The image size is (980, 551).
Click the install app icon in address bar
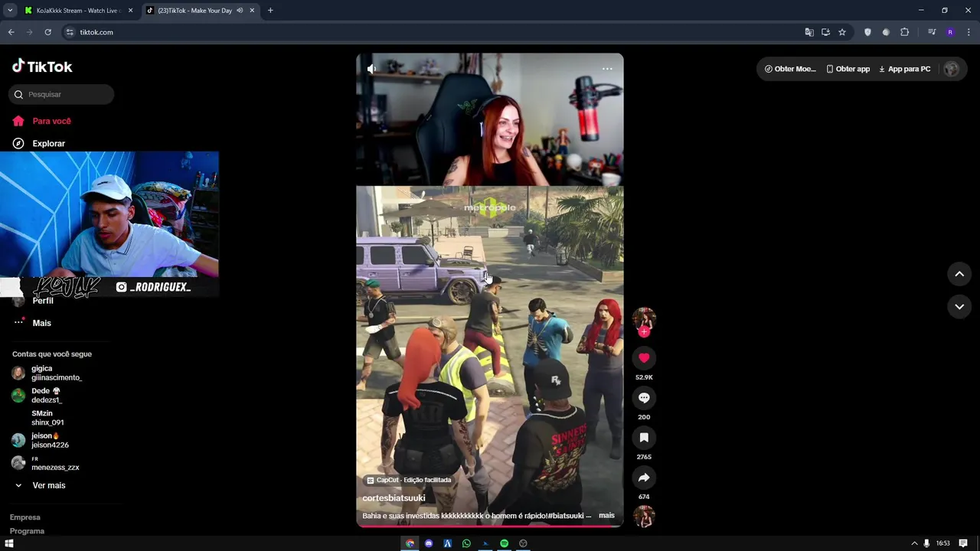(825, 32)
